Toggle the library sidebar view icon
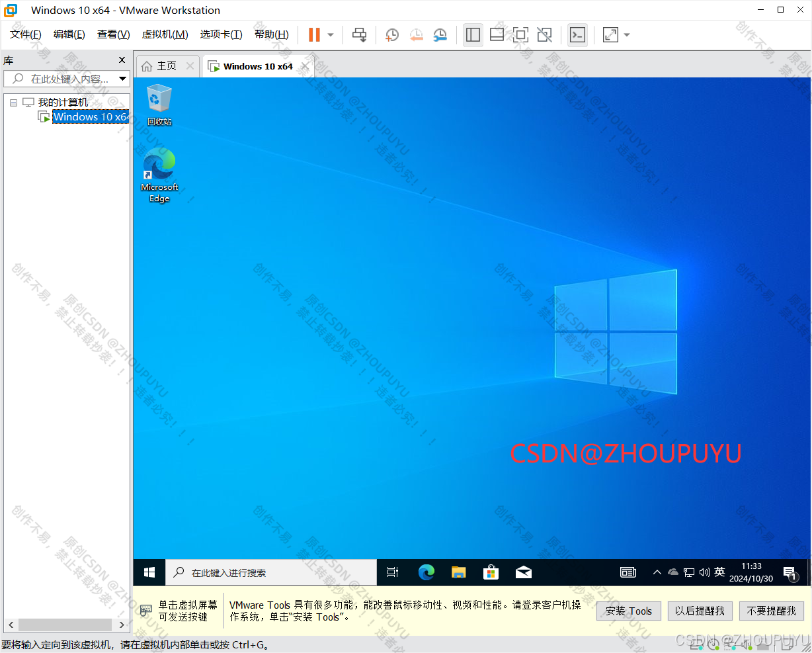The width and height of the screenshot is (812, 653). click(473, 35)
